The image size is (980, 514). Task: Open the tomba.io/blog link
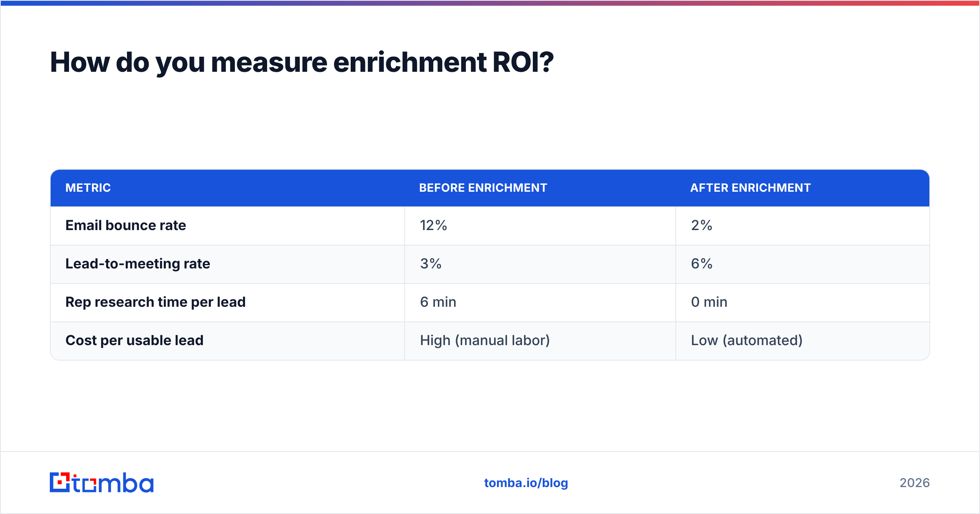526,483
